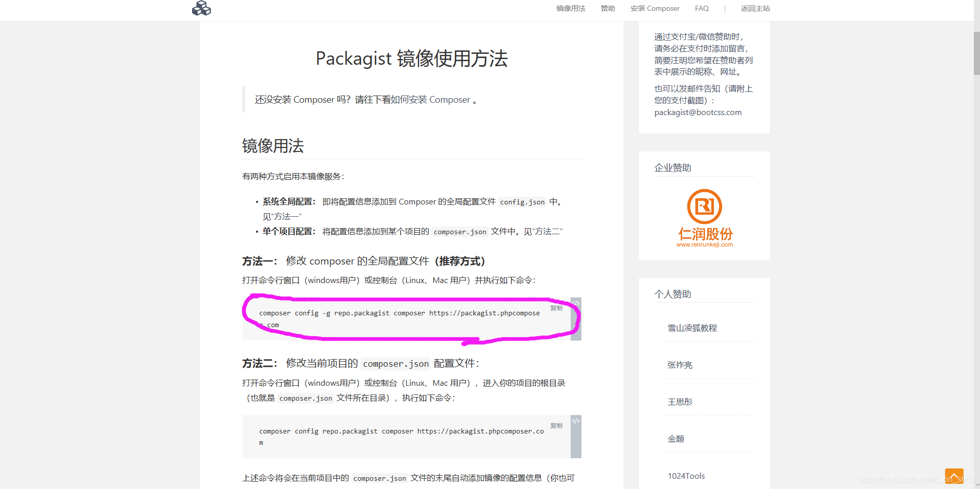The width and height of the screenshot is (980, 489).
Task: Open sponsor link 金题
Action: click(x=675, y=439)
